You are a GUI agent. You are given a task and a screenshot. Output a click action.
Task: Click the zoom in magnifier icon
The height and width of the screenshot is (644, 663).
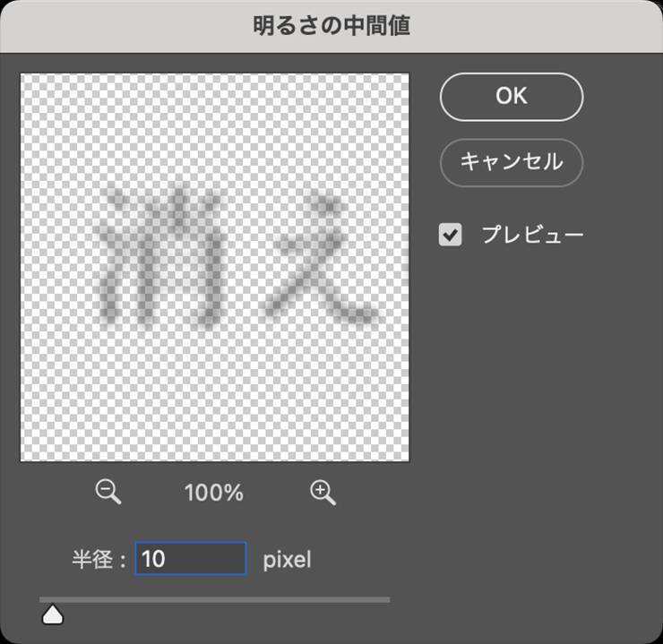[x=323, y=492]
